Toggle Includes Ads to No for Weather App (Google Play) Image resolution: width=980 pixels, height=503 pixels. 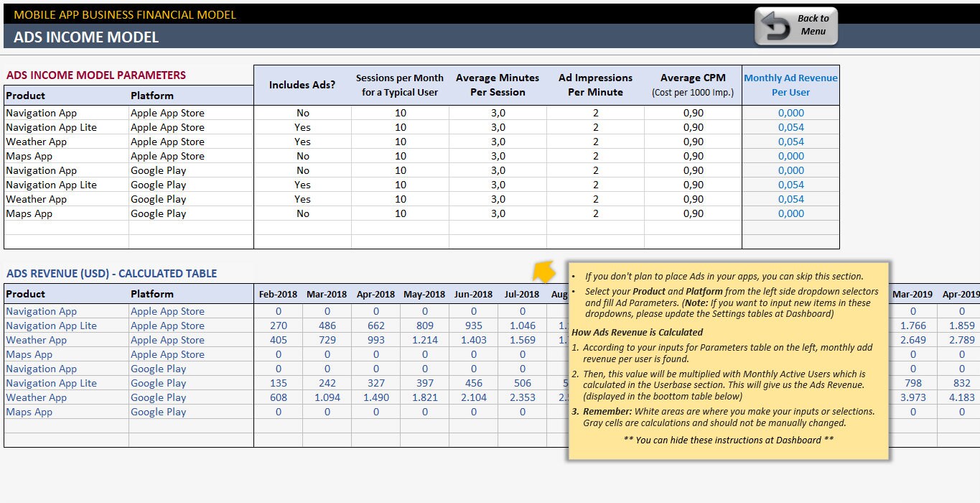302,199
